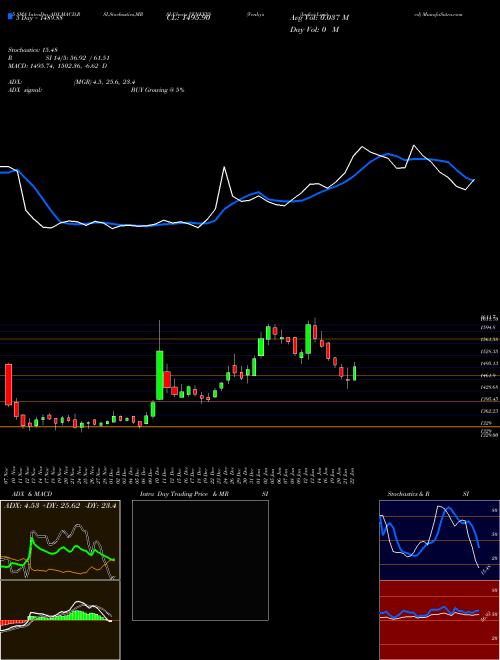This screenshot has width=500, height=660.
Task: Click the large red first candle on 07 Nov
Action: 8,385
